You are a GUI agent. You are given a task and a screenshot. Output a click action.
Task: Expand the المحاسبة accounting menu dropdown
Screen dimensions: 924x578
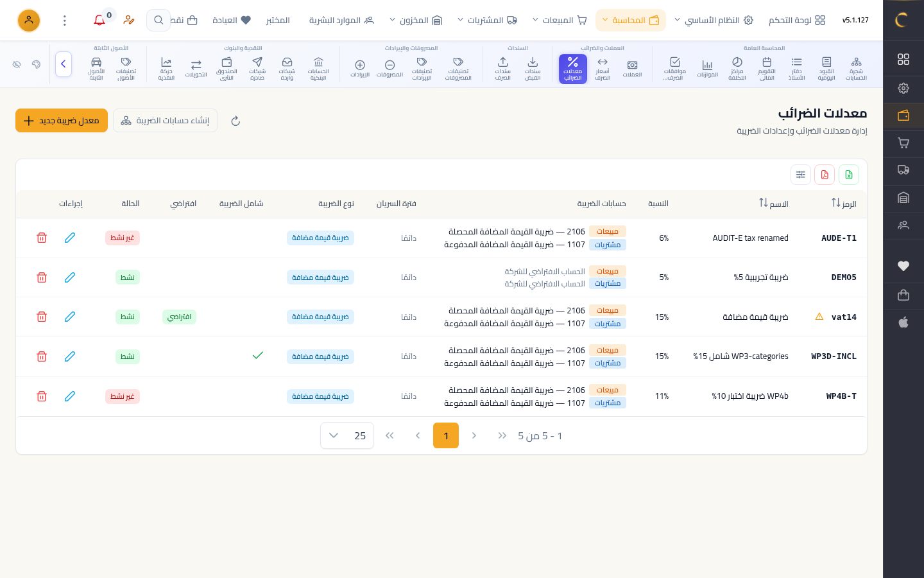tap(630, 21)
